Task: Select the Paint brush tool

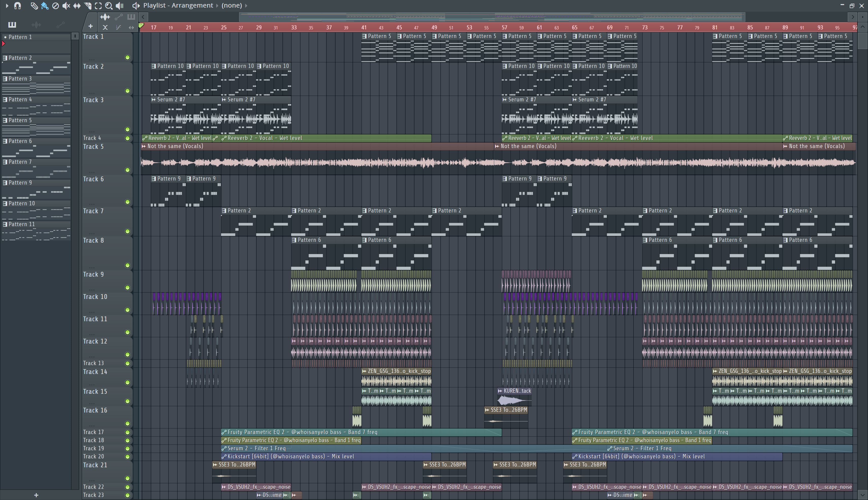Action: [45, 6]
